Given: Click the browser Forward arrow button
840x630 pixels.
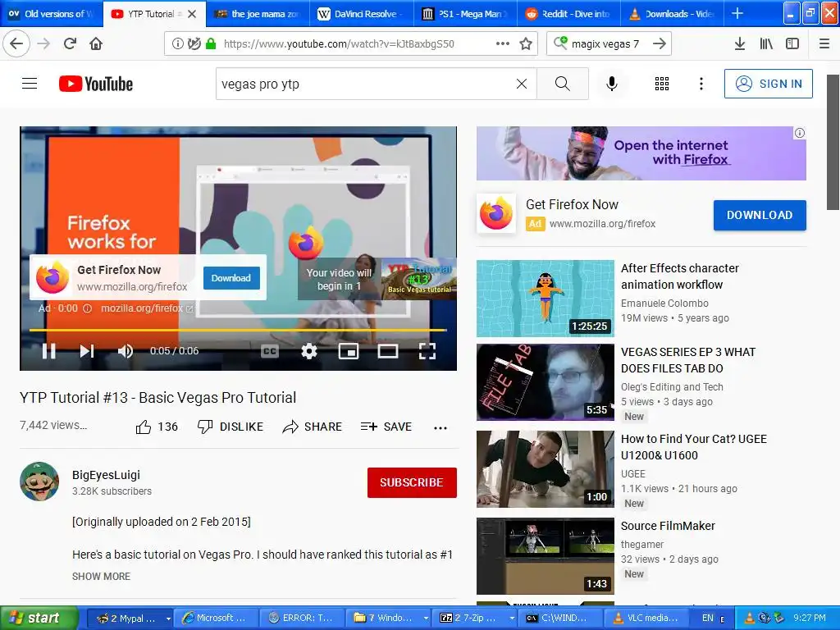Looking at the screenshot, I should (44, 43).
